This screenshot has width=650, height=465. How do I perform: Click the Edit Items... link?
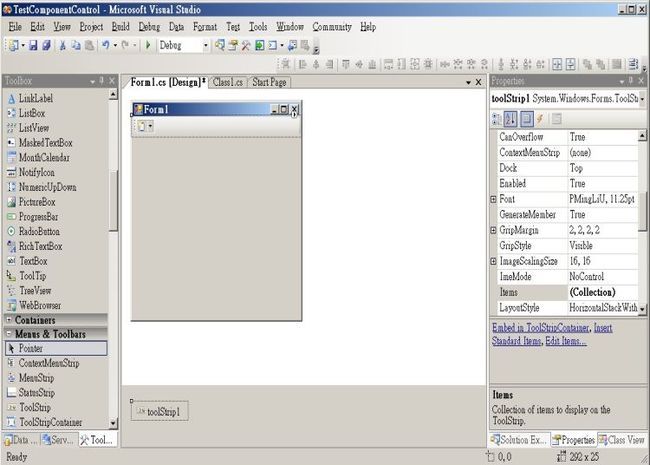point(566,341)
